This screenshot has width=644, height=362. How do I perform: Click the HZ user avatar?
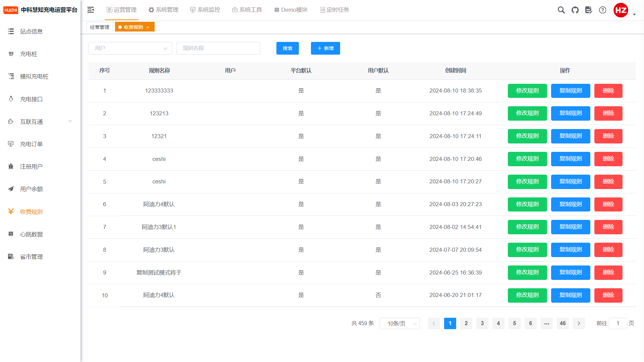621,10
